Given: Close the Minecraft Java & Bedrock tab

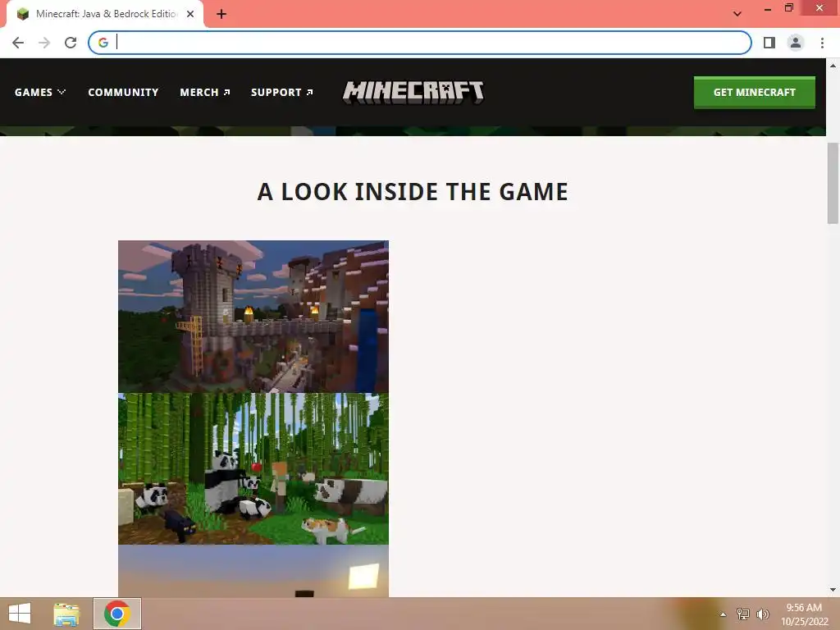Looking at the screenshot, I should 190,14.
